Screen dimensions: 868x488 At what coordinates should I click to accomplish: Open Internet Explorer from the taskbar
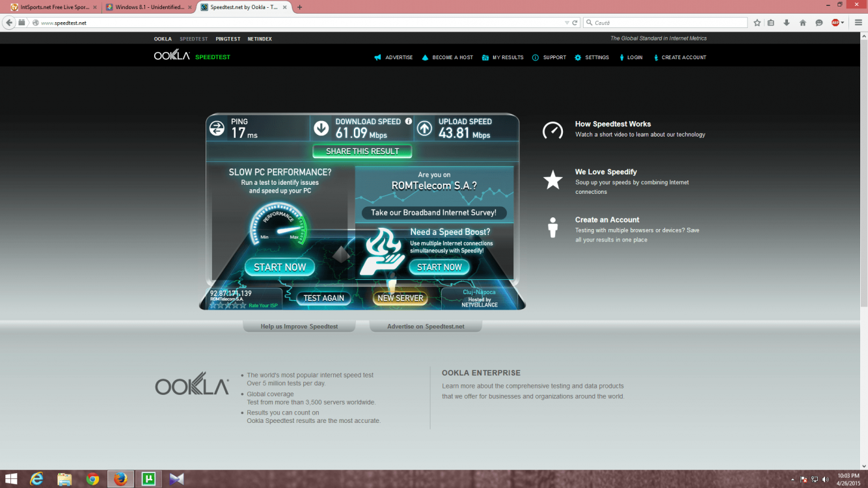pos(36,479)
